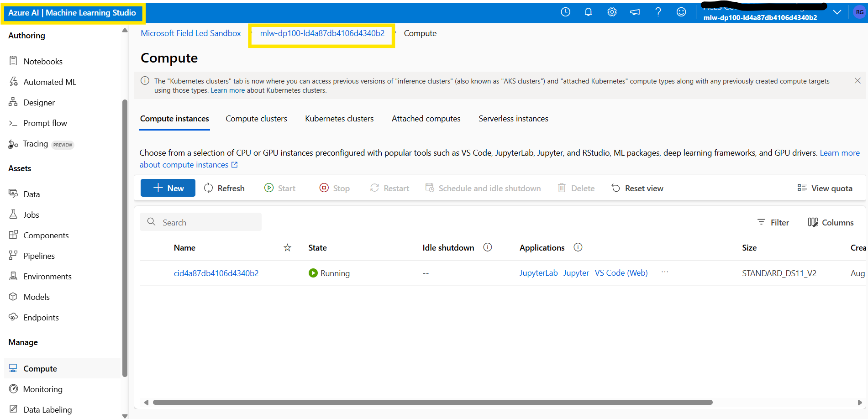Click the smiley feedback icon
This screenshot has height=419, width=868.
point(681,12)
